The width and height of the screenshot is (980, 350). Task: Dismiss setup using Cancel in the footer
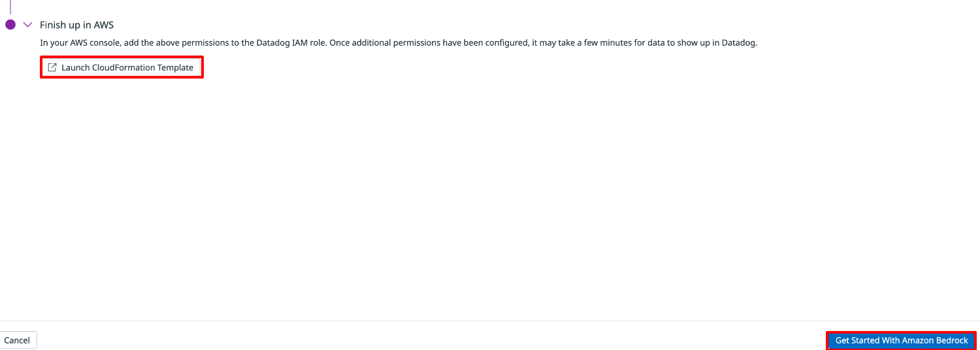click(x=18, y=340)
